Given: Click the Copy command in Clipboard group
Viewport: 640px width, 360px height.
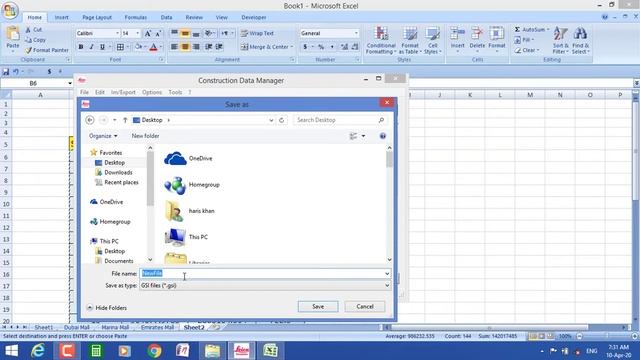Looking at the screenshot, I should pos(35,40).
